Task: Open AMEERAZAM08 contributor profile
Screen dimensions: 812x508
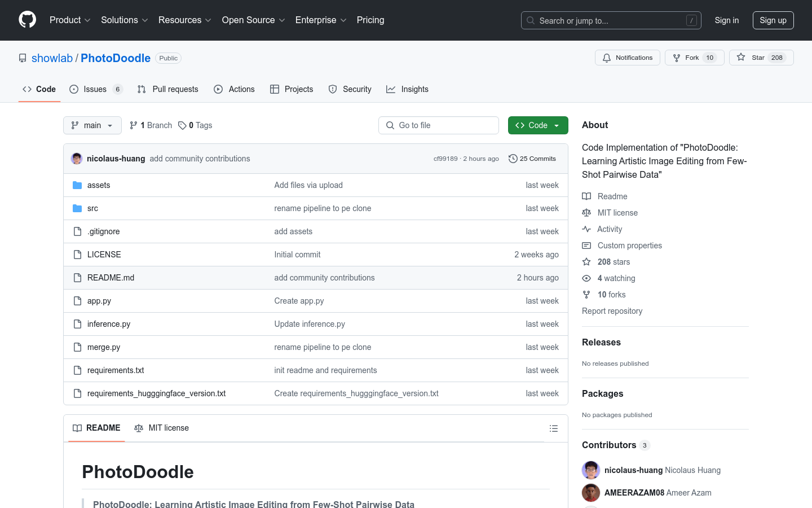Action: 634,493
